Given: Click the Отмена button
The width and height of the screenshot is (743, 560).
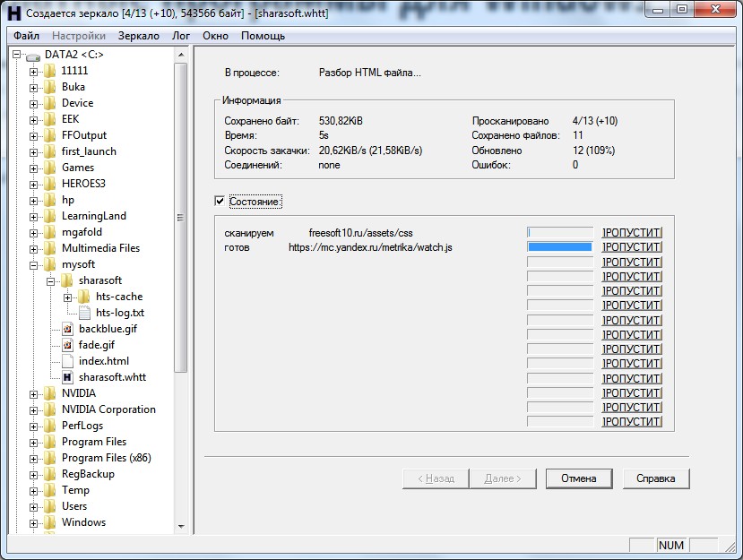Looking at the screenshot, I should [579, 478].
